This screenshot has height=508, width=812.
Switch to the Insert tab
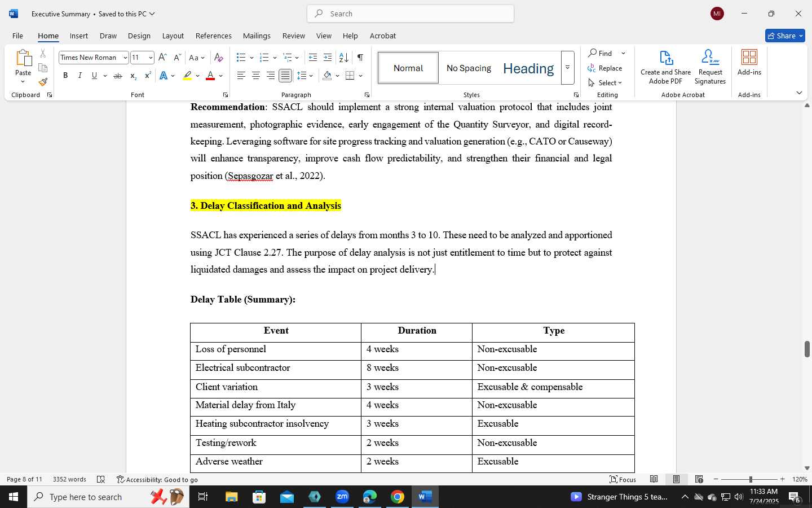79,36
